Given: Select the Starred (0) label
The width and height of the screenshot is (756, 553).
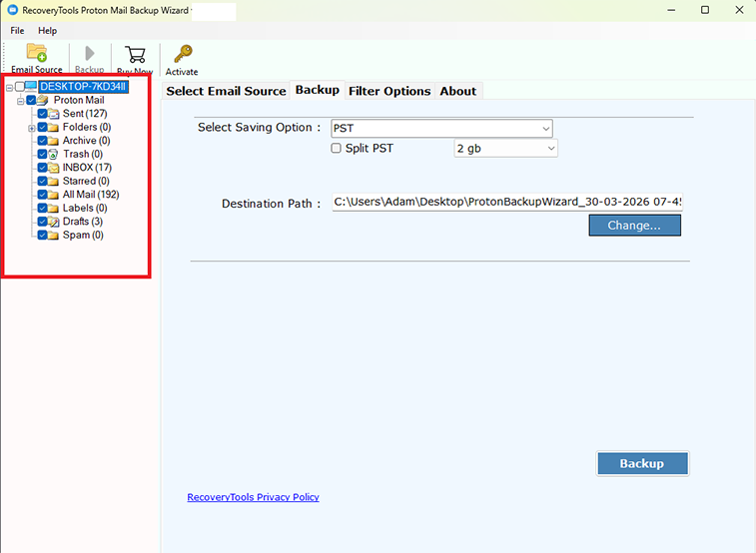Looking at the screenshot, I should pos(86,181).
